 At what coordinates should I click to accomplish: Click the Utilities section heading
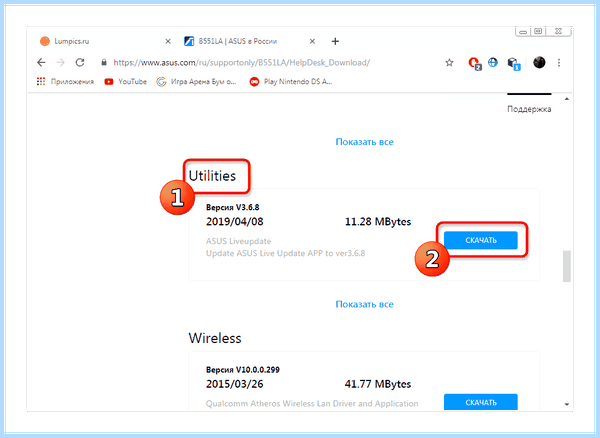[x=212, y=176]
